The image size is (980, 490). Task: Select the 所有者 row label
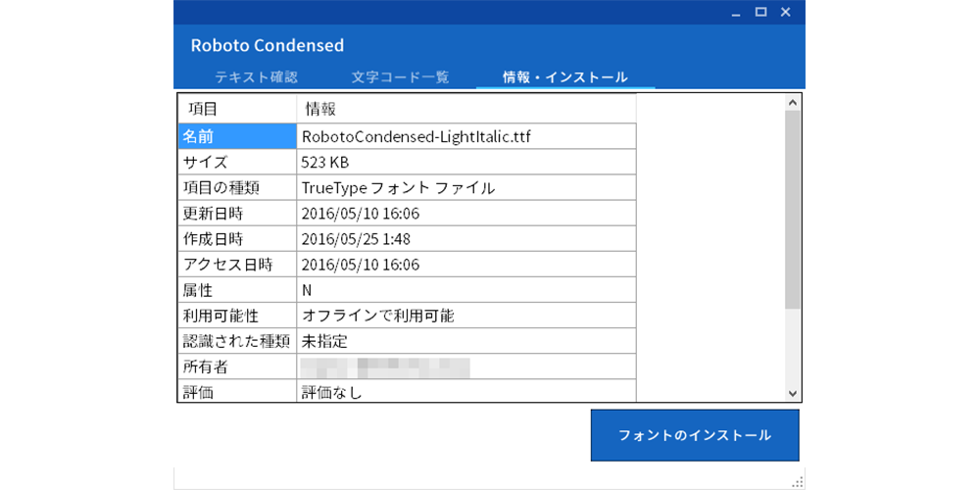click(x=237, y=367)
